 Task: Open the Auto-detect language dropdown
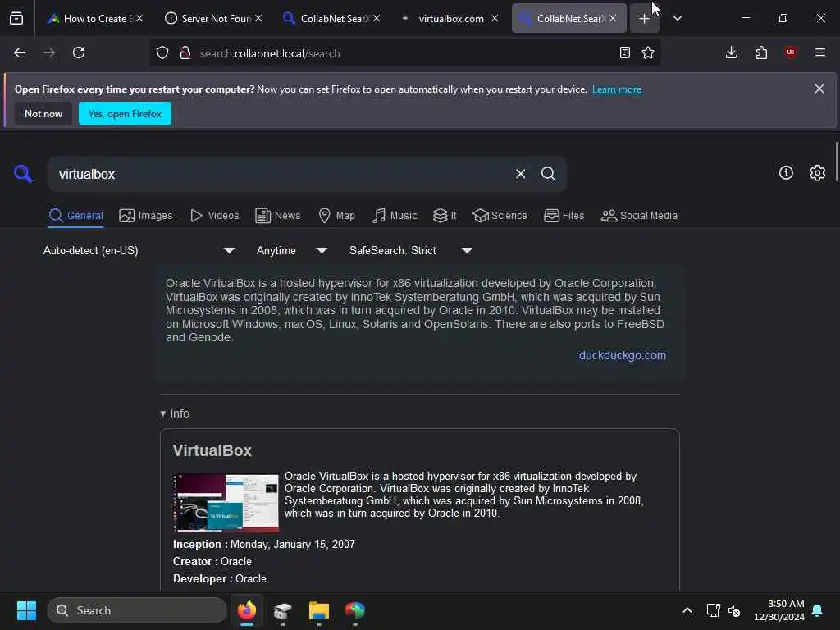[139, 250]
